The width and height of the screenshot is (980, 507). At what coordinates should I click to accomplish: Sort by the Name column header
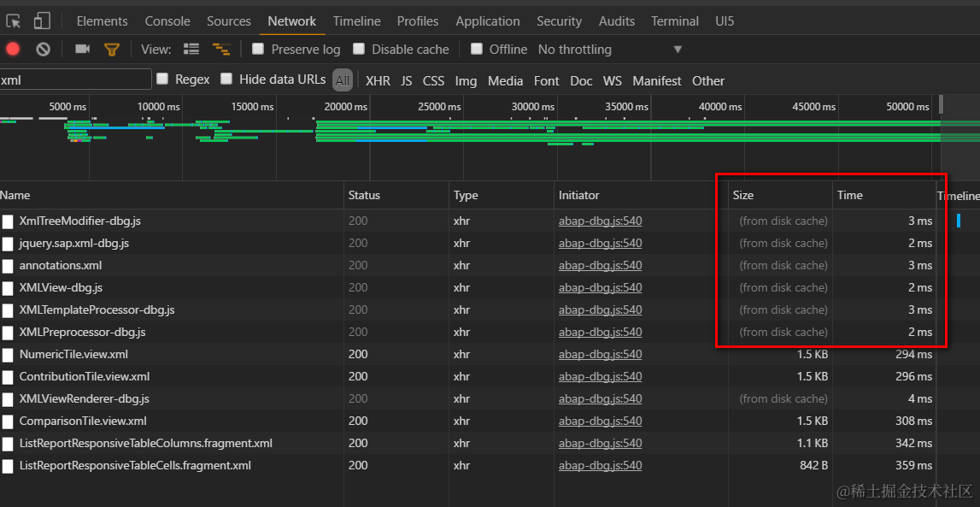click(172, 195)
